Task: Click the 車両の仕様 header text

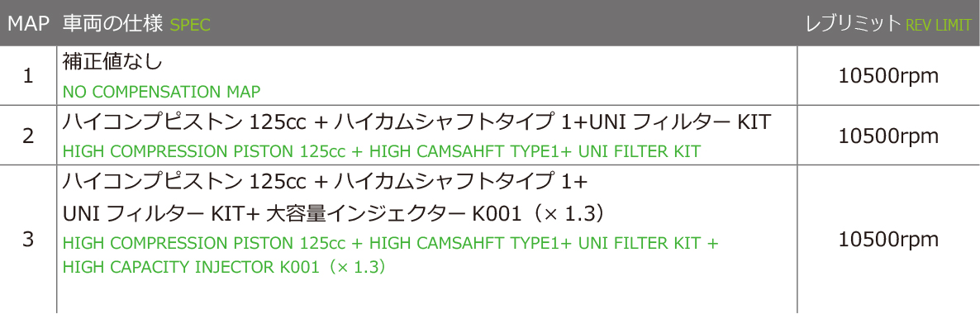Action: [x=114, y=24]
